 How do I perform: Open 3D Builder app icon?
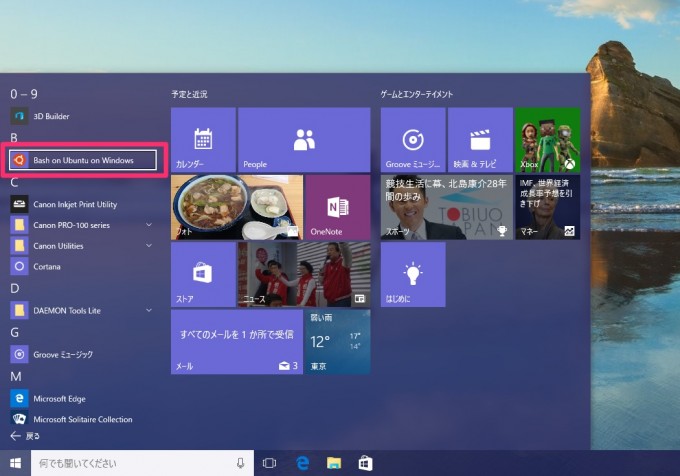pyautogui.click(x=19, y=116)
